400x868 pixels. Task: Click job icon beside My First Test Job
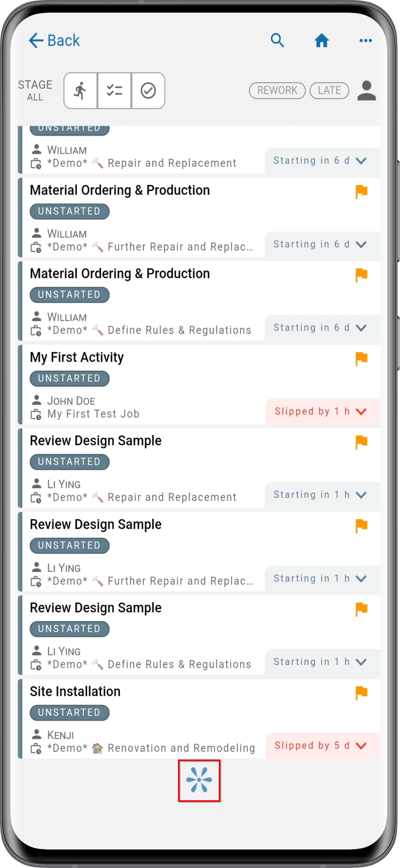click(36, 415)
